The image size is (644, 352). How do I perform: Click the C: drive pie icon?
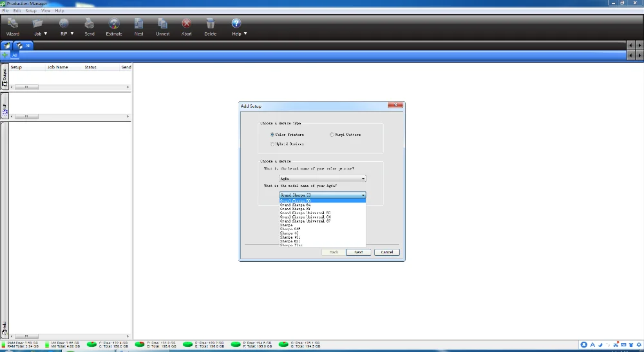[x=91, y=344]
